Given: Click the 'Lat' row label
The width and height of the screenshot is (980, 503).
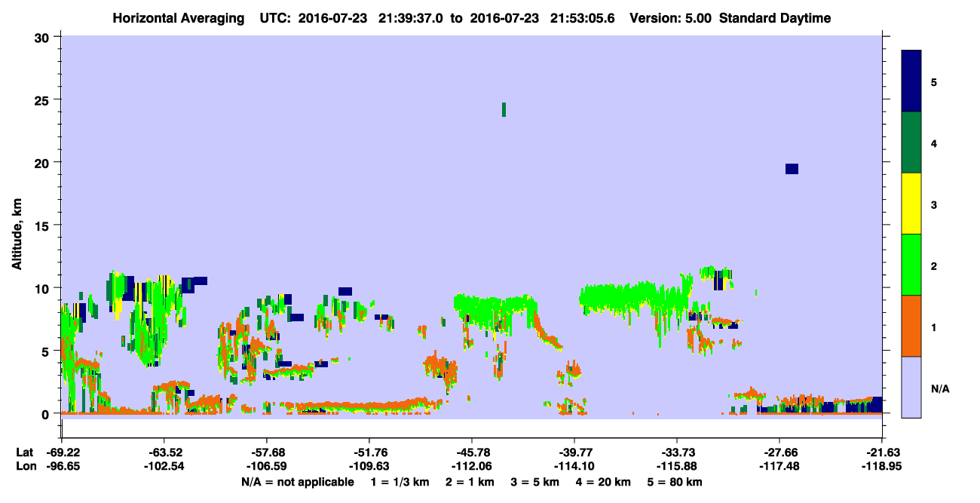Looking at the screenshot, I should (x=24, y=452).
